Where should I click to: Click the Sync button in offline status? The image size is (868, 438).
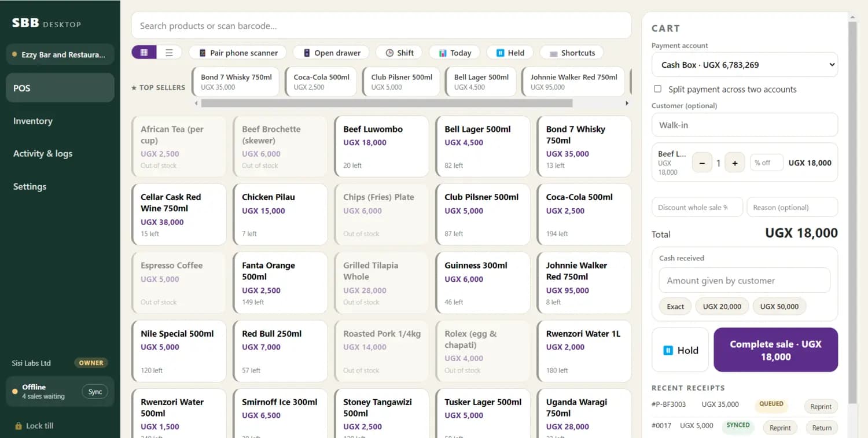tap(95, 392)
